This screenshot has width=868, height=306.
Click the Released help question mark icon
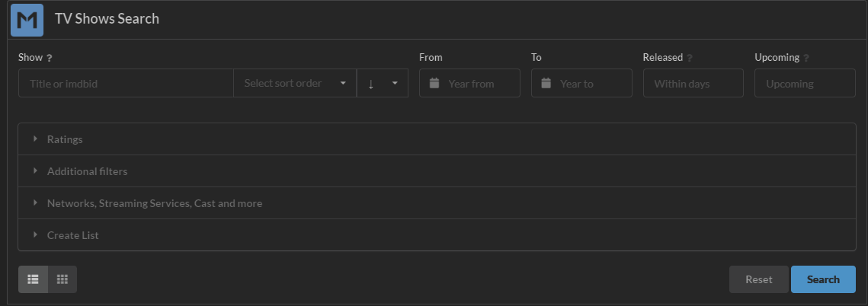click(690, 58)
